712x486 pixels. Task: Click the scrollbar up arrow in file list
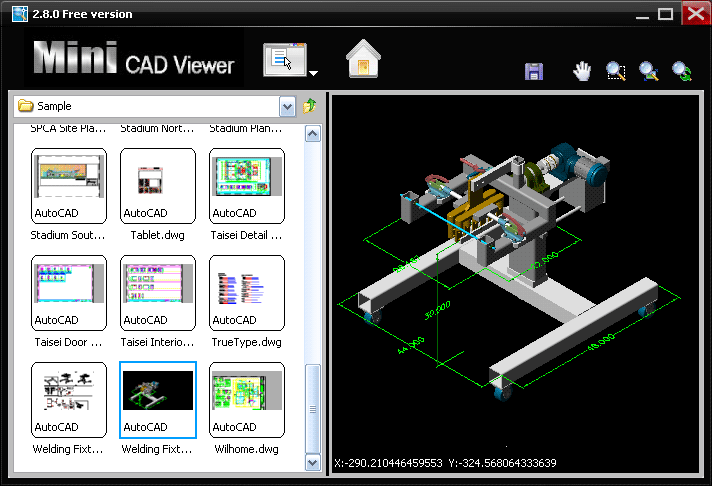coord(312,134)
